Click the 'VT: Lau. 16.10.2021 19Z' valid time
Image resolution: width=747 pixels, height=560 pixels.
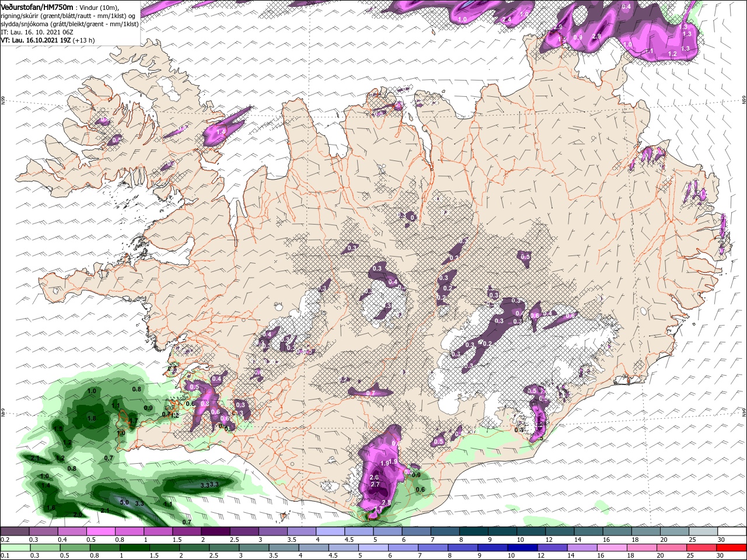click(x=36, y=40)
